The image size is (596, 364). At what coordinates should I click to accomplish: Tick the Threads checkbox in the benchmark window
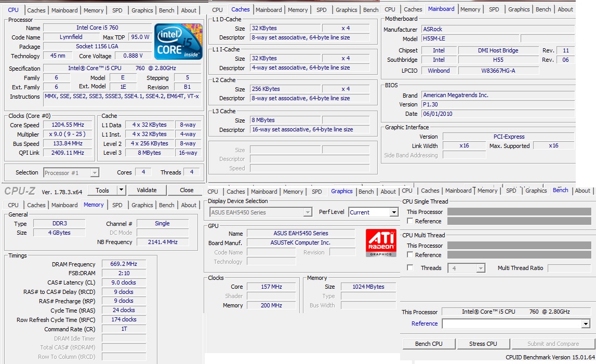coord(410,267)
